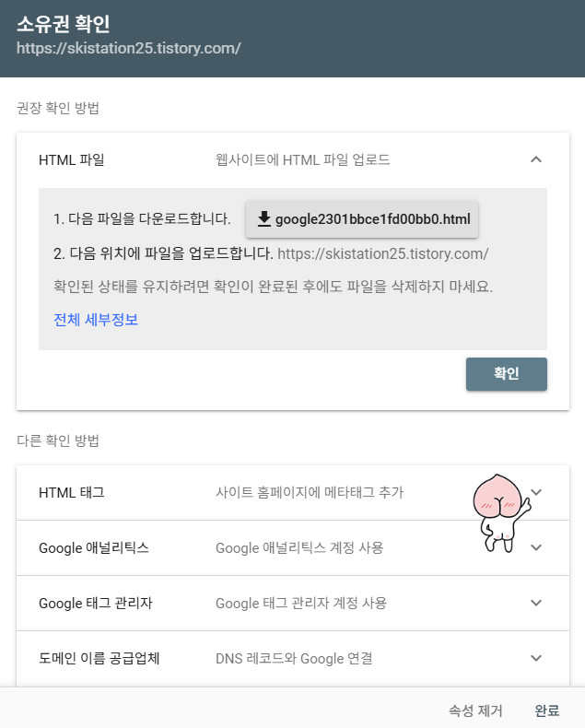
Task: Expand the Google 애널리틱스 chevron
Action: [x=536, y=547]
